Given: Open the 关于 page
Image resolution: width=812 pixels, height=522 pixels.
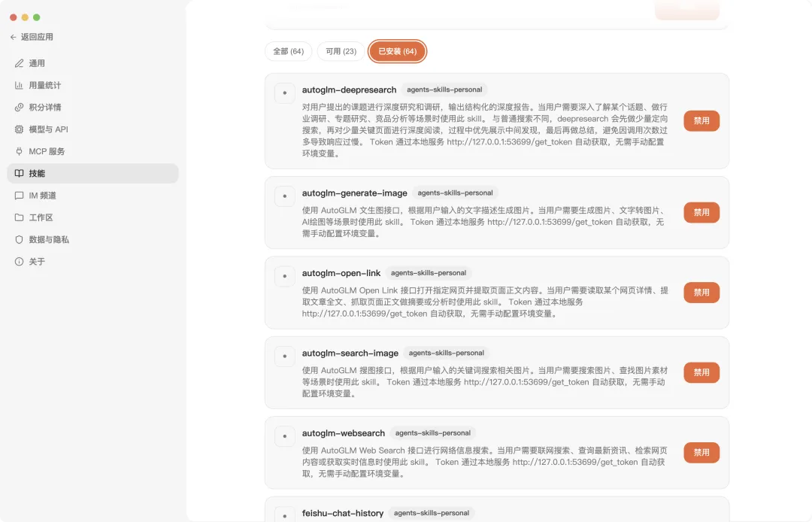Looking at the screenshot, I should point(92,262).
